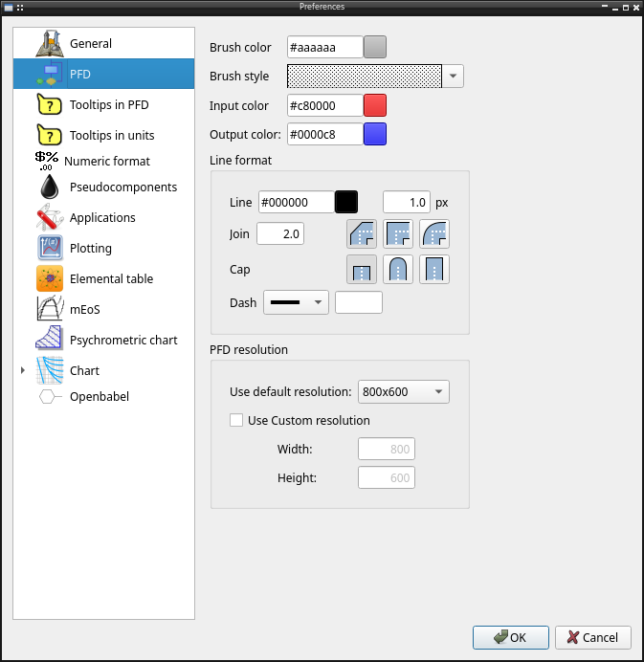
Task: Click the Line color #000000 field
Action: tap(296, 202)
